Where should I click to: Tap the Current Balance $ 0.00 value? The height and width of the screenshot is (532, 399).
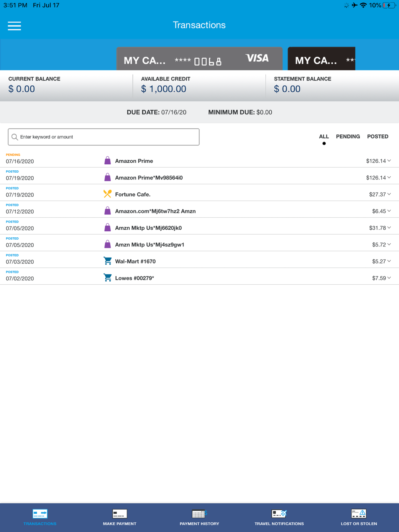22,89
